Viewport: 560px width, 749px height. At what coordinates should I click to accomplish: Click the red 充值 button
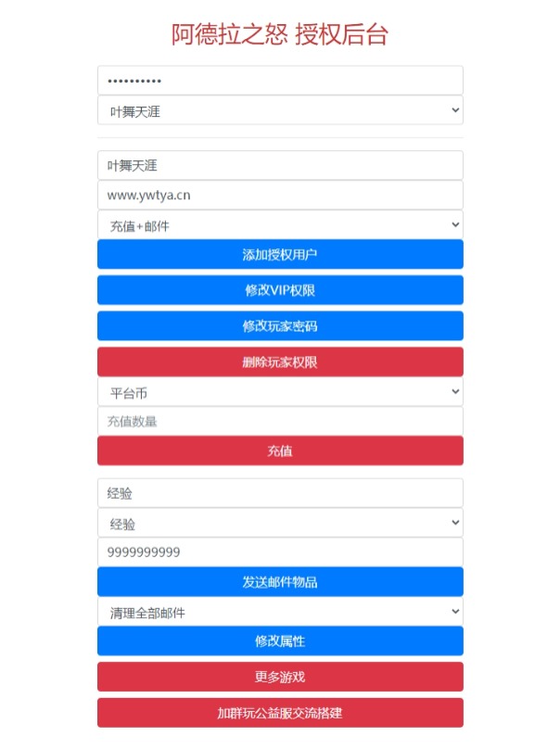tap(280, 451)
